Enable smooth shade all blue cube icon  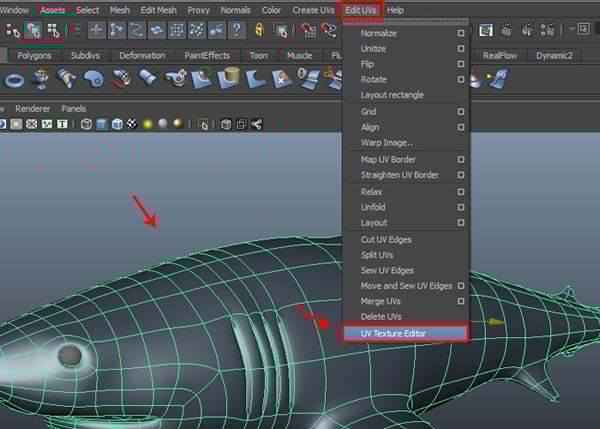tap(101, 124)
